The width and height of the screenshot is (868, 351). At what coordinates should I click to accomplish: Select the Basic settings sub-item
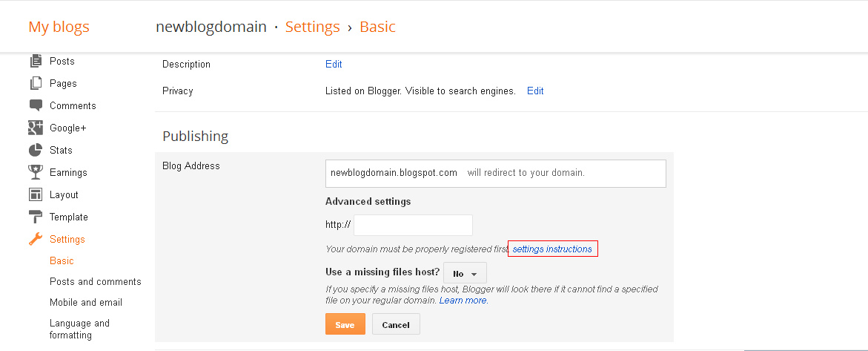click(62, 260)
